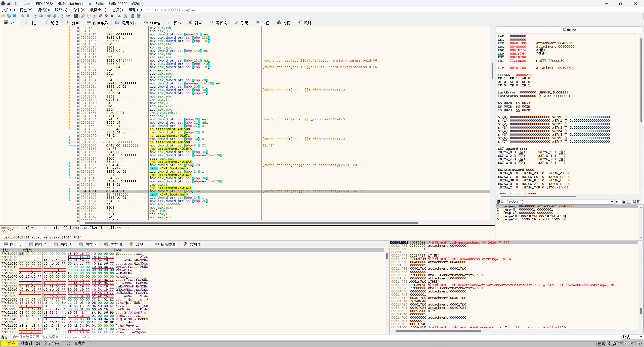Switch to the 断点 breakpoints tab
The height and width of the screenshot is (347, 644).
(75, 23)
